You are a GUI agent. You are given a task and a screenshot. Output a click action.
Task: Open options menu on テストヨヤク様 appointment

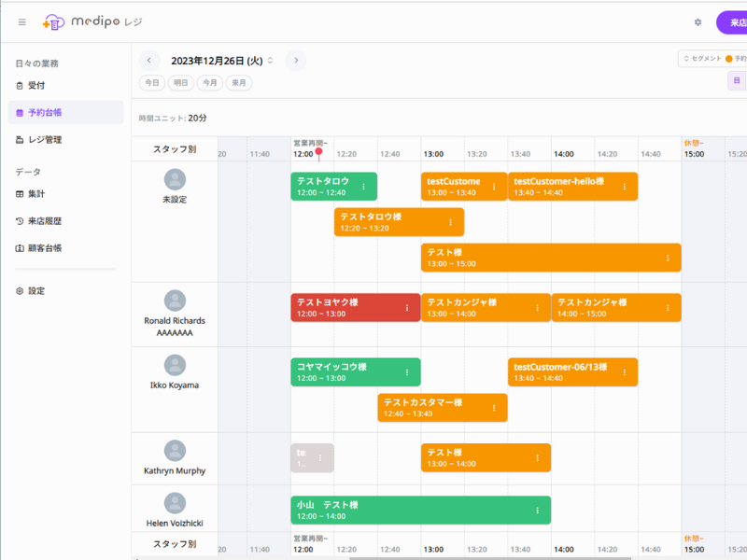[x=407, y=308]
